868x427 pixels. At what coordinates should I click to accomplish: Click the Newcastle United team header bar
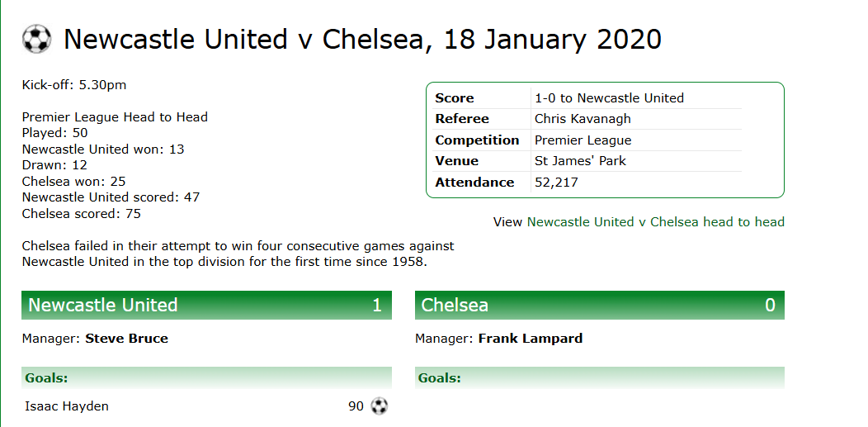(x=206, y=305)
